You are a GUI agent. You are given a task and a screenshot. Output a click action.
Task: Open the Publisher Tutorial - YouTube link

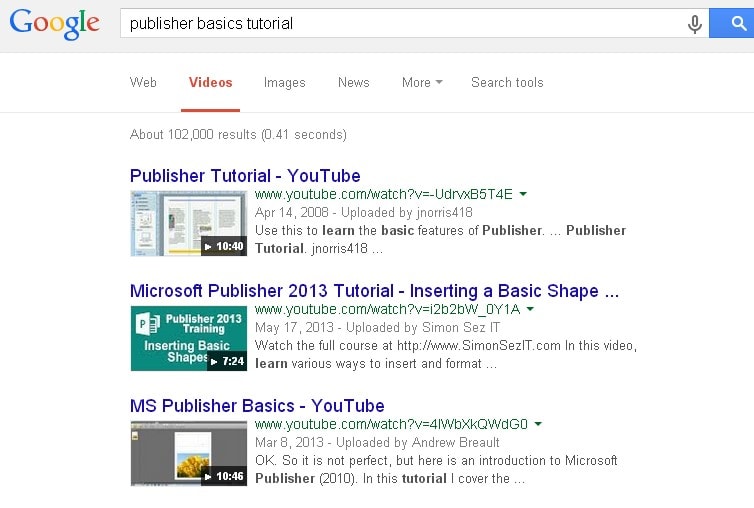[245, 176]
